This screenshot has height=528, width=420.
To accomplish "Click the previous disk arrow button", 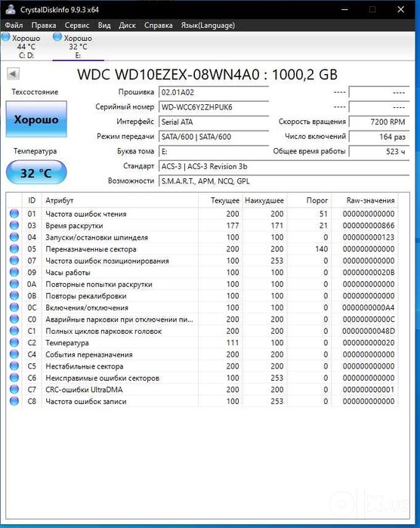I will (x=13, y=74).
